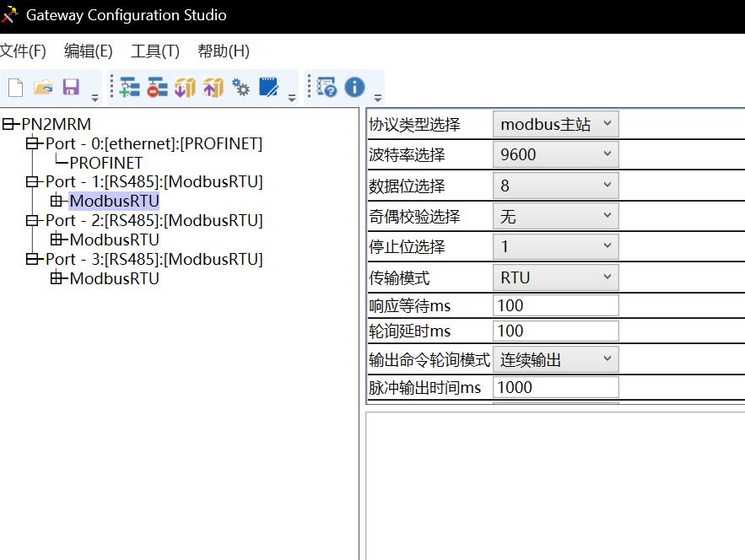Open the 波特率选择 dropdown showing 9600
The image size is (745, 560).
coord(555,154)
